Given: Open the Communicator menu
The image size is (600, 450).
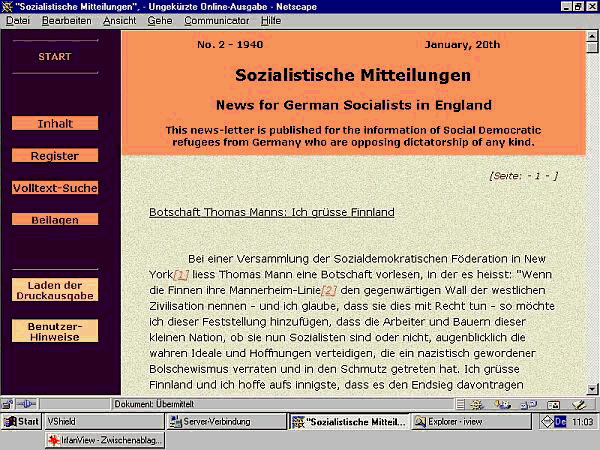Looking at the screenshot, I should [217, 21].
